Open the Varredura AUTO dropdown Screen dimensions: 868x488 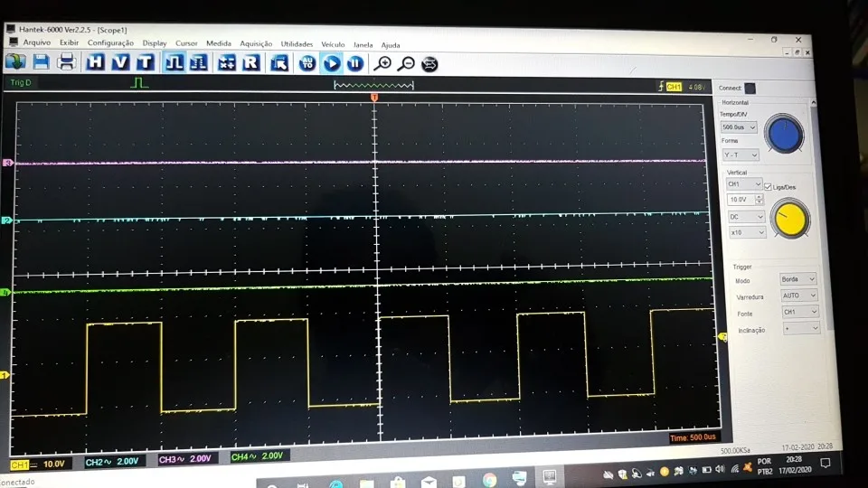coord(798,296)
